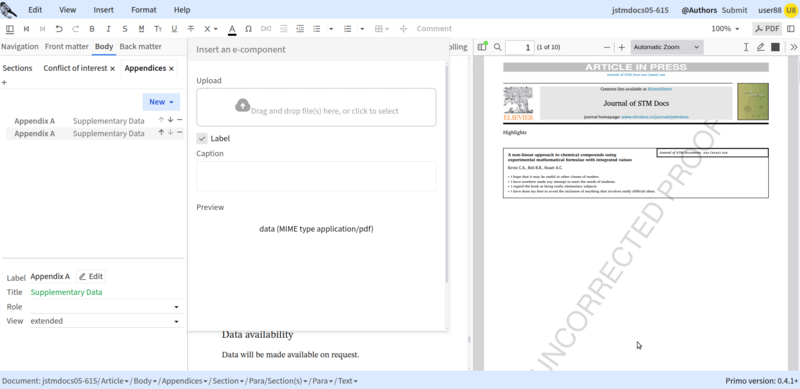Close the Appendices tab
This screenshot has height=389, width=800.
click(x=171, y=68)
